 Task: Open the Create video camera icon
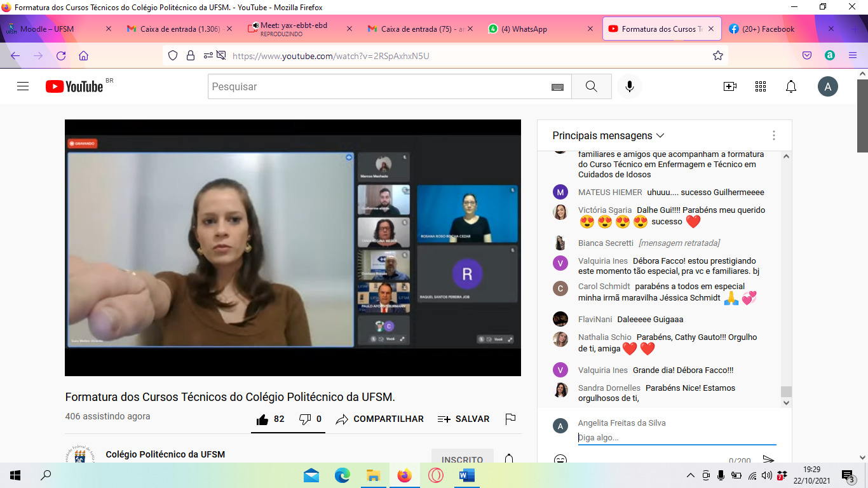[730, 86]
